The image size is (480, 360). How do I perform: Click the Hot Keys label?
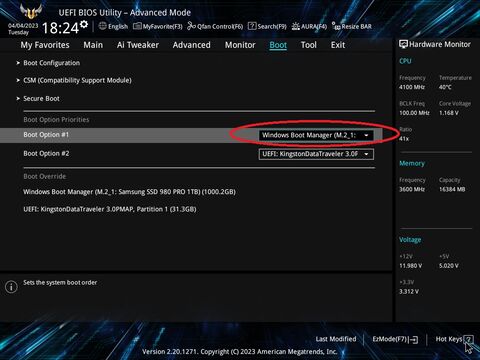[x=449, y=339]
